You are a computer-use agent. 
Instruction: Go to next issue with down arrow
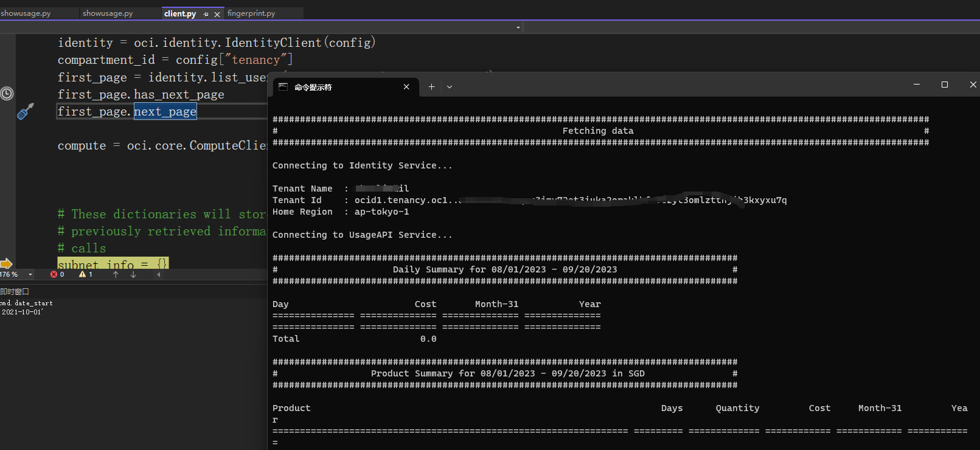coord(133,275)
